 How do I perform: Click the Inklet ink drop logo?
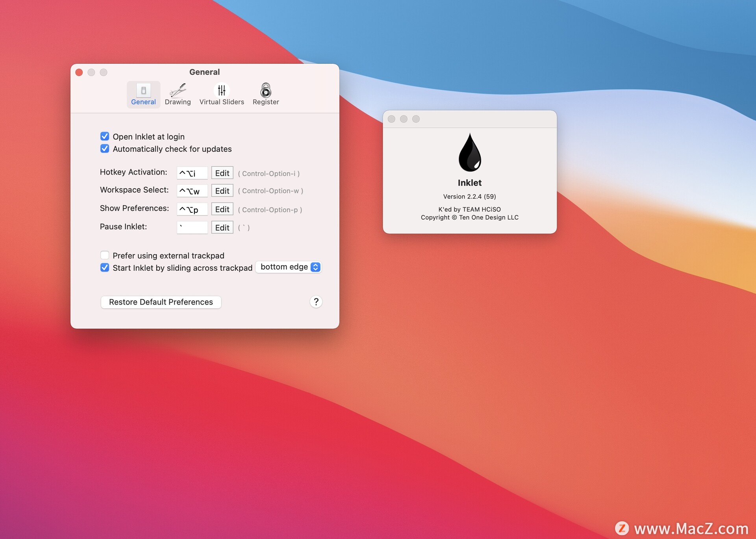[x=470, y=152]
